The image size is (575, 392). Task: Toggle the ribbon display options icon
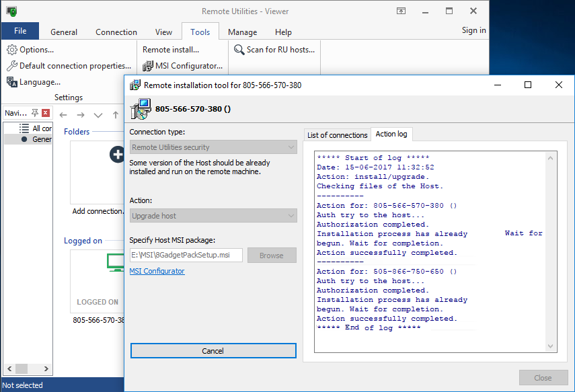coord(401,11)
